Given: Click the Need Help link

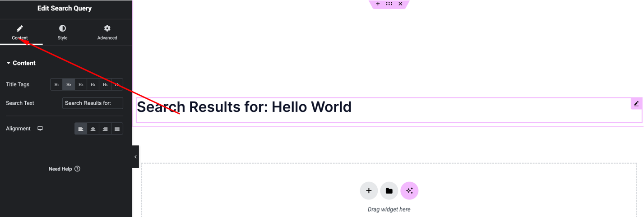Looking at the screenshot, I should [x=64, y=169].
